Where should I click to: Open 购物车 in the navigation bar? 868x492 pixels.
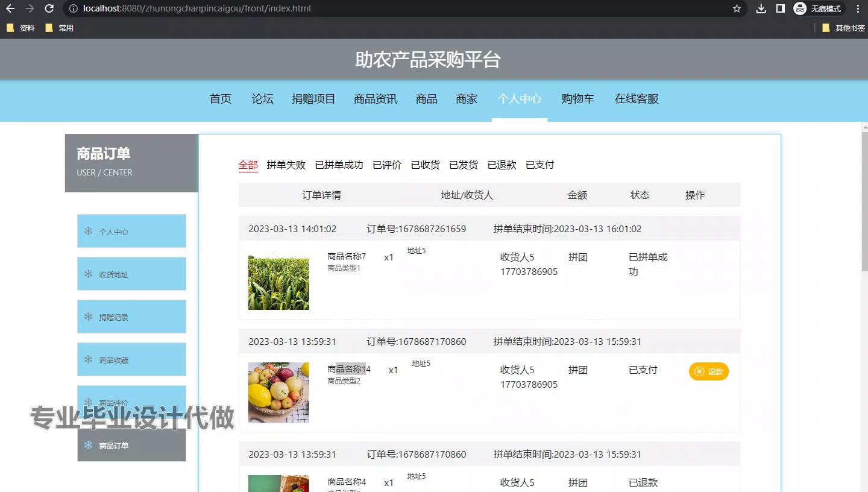tap(577, 99)
